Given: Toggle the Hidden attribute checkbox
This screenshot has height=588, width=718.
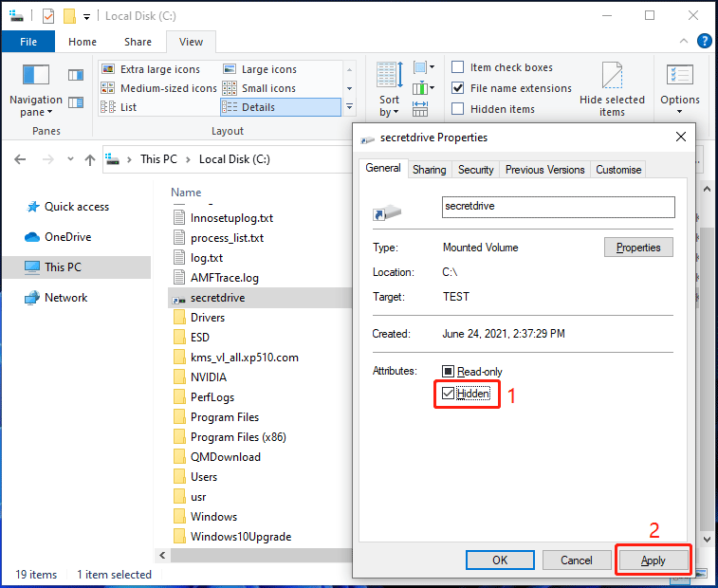Looking at the screenshot, I should pos(450,393).
